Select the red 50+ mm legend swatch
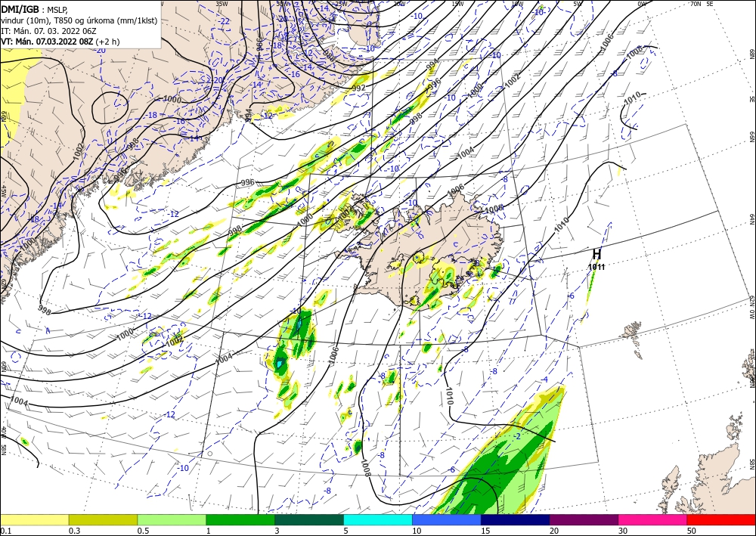This screenshot has height=536, width=756. tap(721, 519)
